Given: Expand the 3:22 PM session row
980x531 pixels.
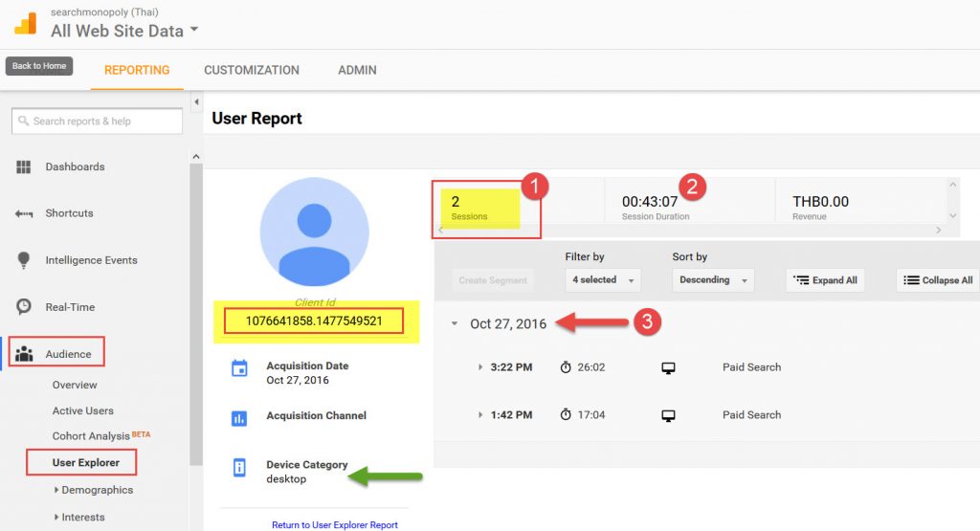Looking at the screenshot, I should pos(479,367).
